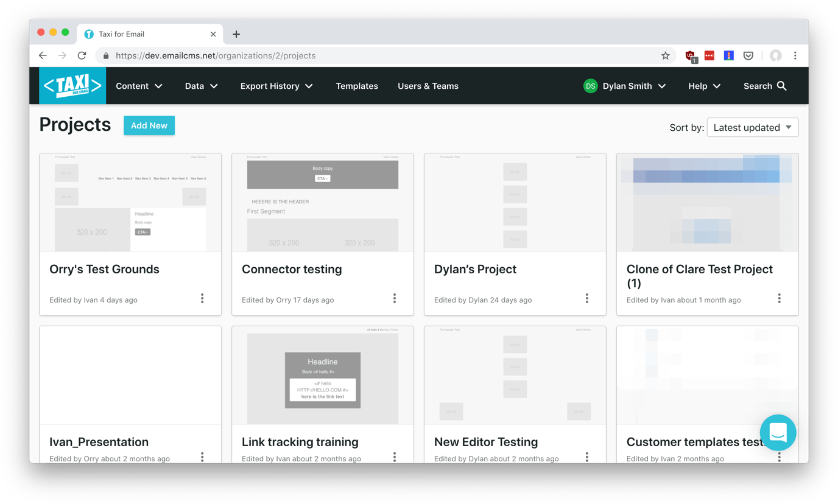Viewport: 838px width, 504px height.
Task: Click the Link tracking training thumbnail
Action: point(323,376)
